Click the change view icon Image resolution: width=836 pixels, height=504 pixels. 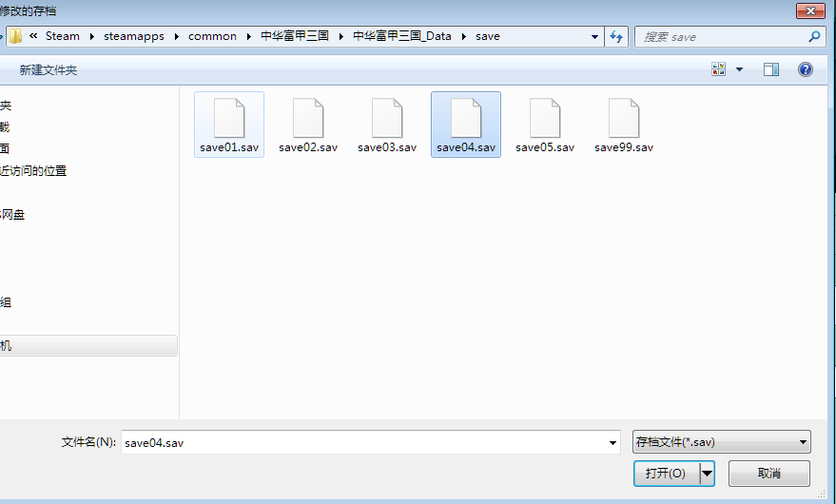[x=718, y=69]
